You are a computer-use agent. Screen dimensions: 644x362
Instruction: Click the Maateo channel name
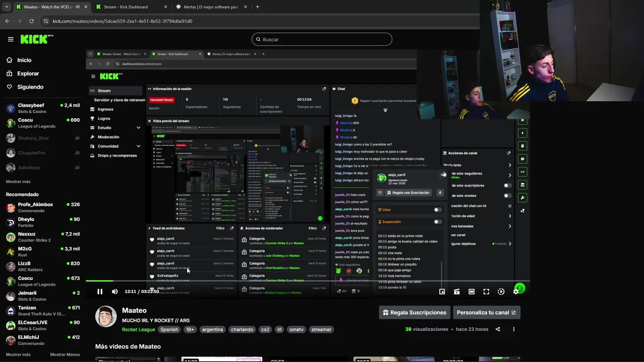click(x=134, y=310)
